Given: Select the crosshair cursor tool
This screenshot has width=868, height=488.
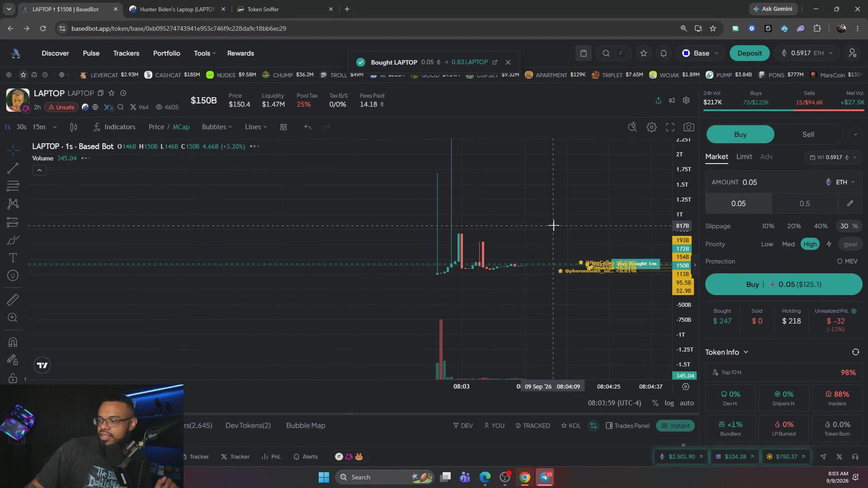Looking at the screenshot, I should coord(13,150).
